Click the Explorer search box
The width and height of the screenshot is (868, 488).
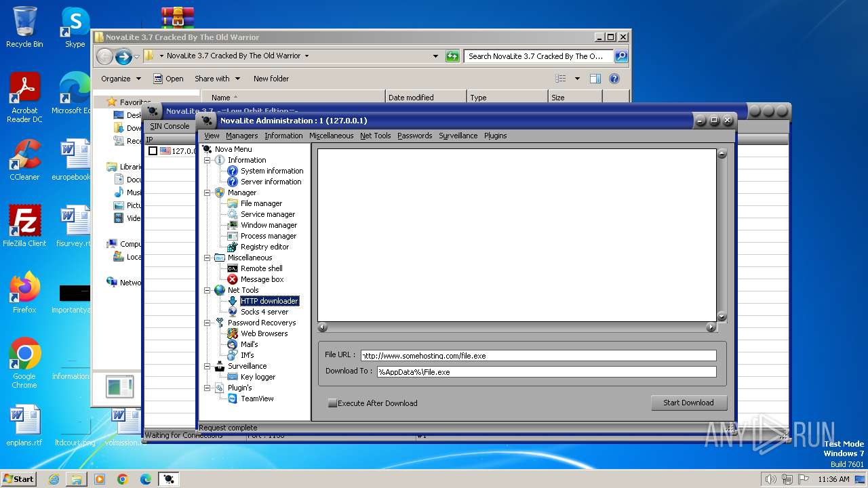point(538,56)
